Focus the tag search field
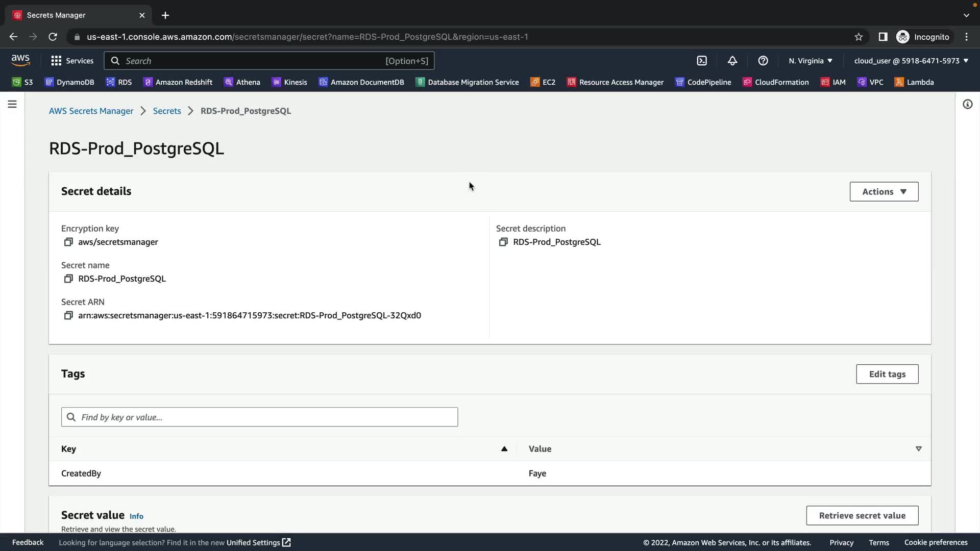 [259, 417]
